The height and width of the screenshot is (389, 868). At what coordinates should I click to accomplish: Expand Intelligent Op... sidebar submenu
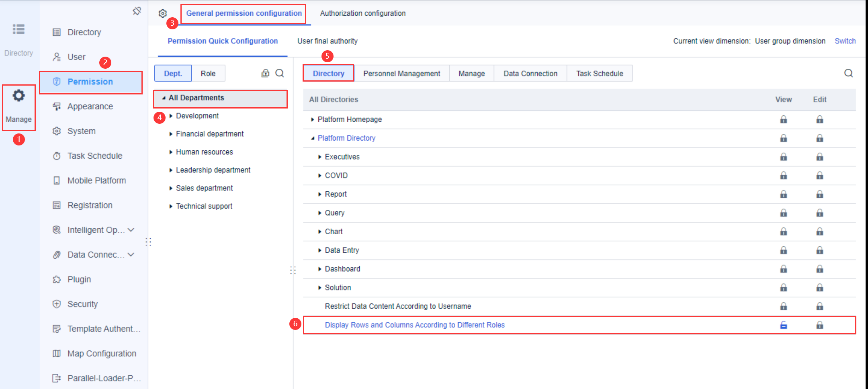131,230
